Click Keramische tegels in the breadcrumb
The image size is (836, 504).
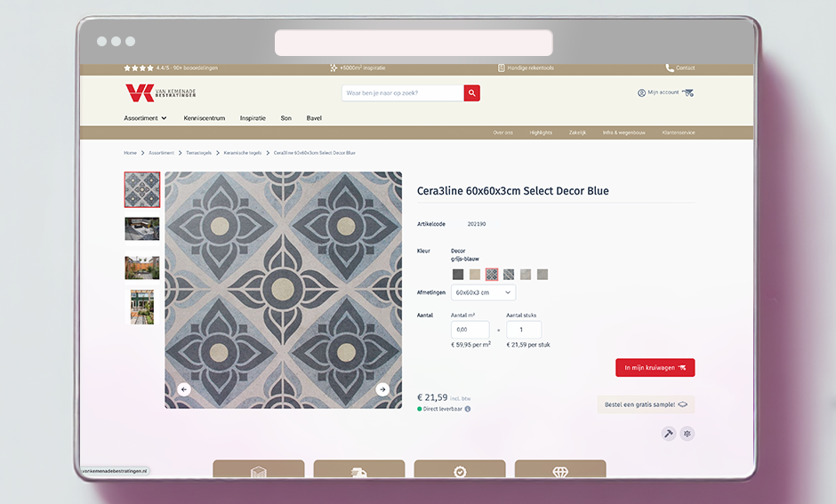(x=244, y=153)
